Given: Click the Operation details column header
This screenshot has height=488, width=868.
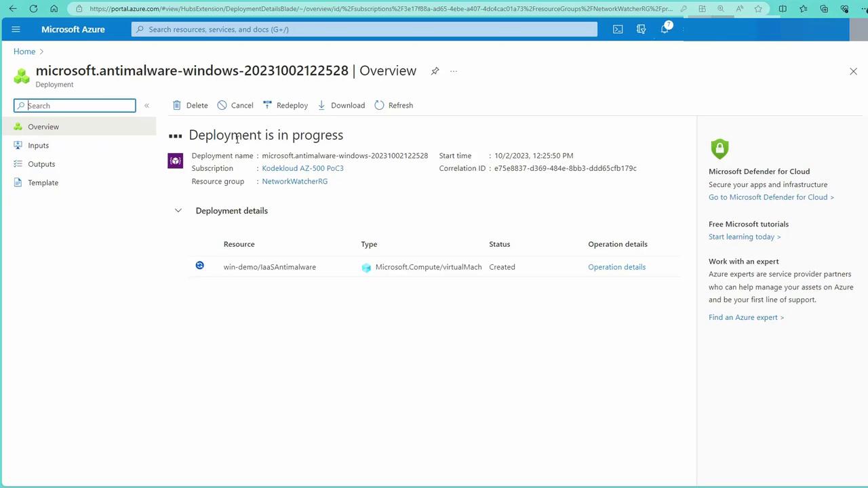Looking at the screenshot, I should tap(618, 244).
